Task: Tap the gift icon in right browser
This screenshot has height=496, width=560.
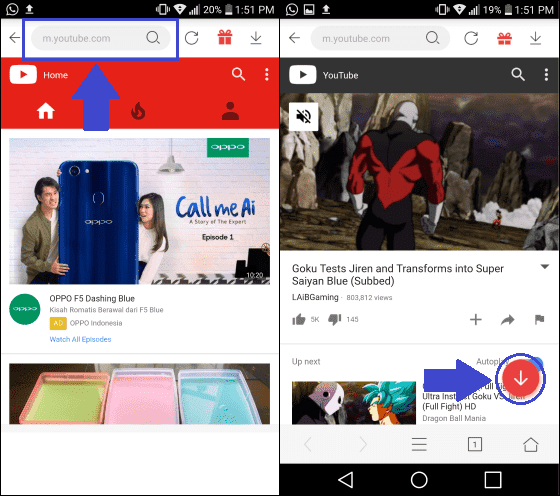Action: [504, 38]
